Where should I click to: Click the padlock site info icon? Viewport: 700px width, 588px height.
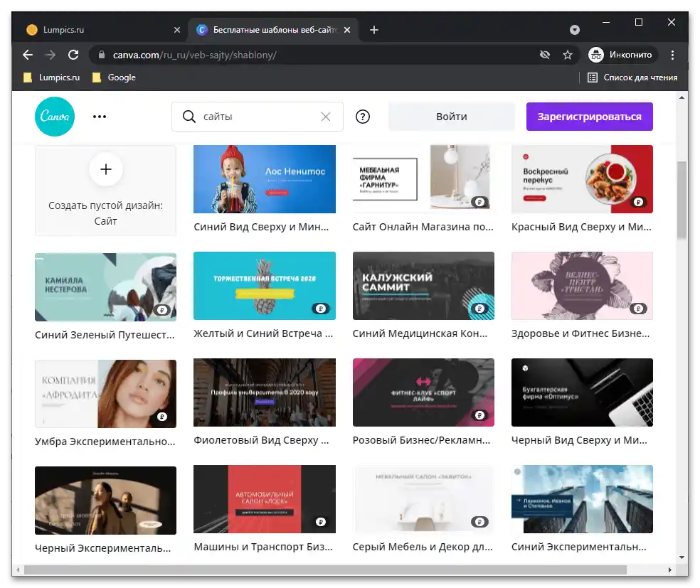tap(101, 55)
